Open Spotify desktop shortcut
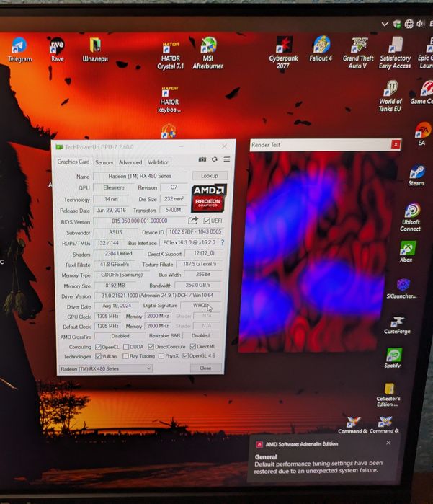The image size is (433, 504). 393,358
